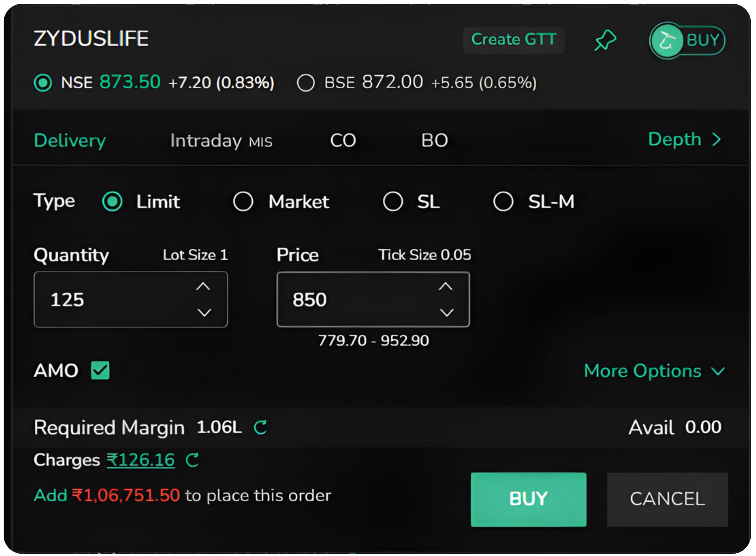Decrement quantity using the down stepper
Image resolution: width=756 pixels, height=556 pixels.
pos(204,313)
